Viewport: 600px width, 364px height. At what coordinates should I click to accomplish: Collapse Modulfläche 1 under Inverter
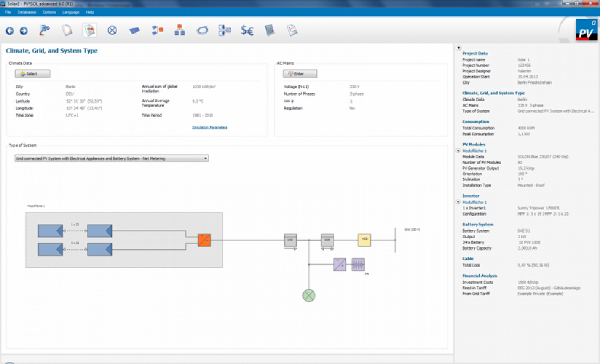(x=458, y=202)
